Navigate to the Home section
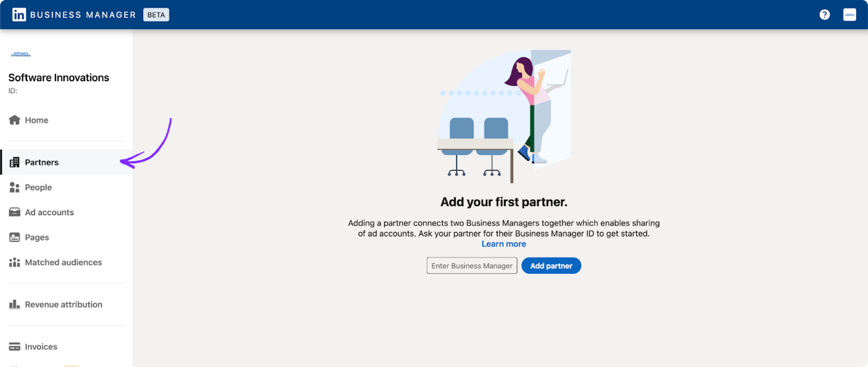 36,120
